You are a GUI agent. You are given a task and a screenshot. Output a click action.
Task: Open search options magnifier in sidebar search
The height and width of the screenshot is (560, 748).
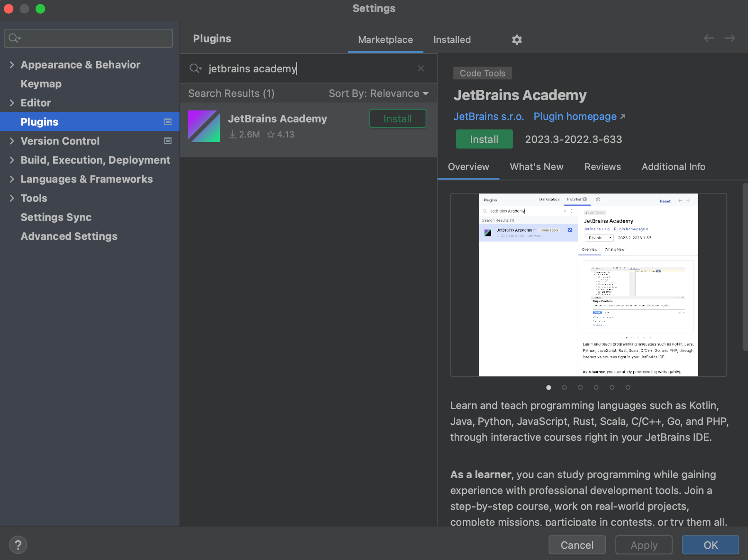pyautogui.click(x=14, y=38)
